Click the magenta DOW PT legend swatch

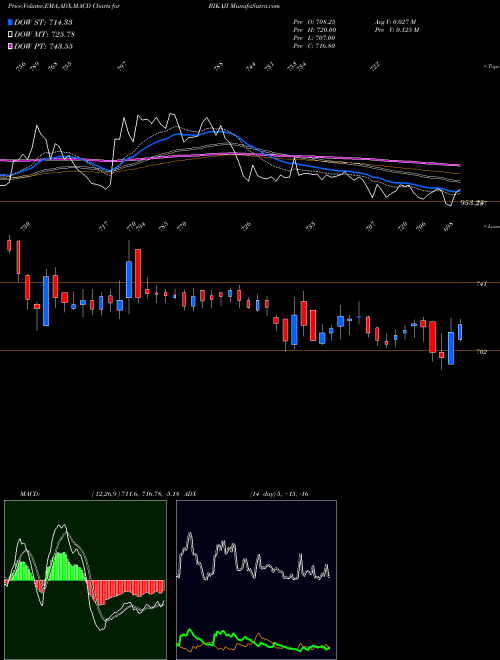[x=10, y=46]
